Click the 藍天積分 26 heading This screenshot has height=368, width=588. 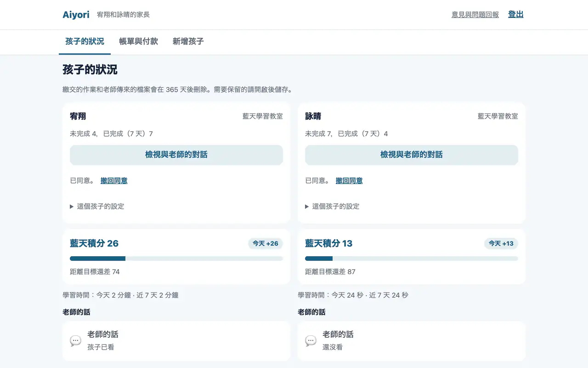pos(94,243)
